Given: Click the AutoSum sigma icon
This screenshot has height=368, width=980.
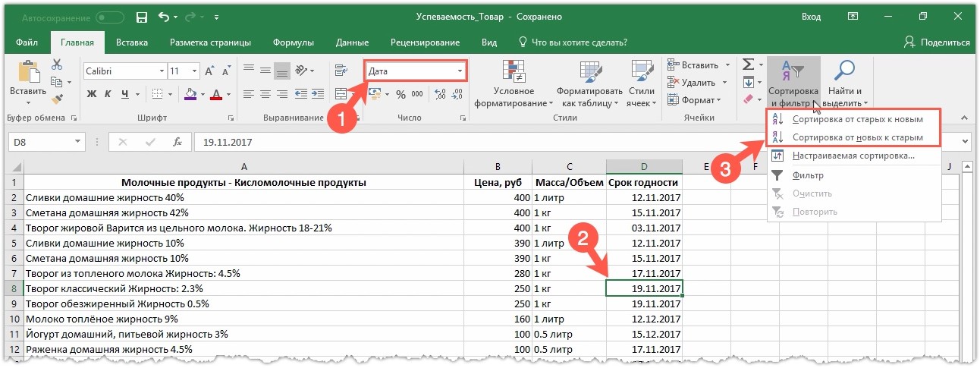Looking at the screenshot, I should pyautogui.click(x=747, y=65).
